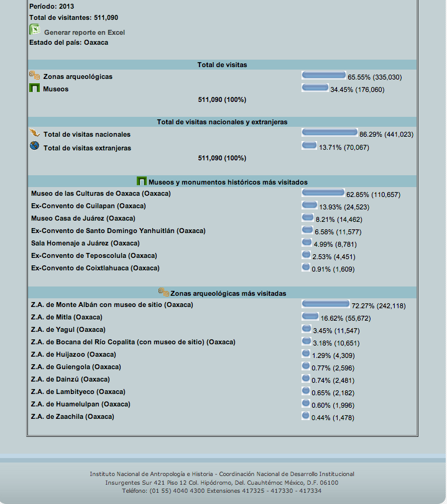The image size is (447, 504).
Task: Click the museum icon in Museos y monumentos header
Action: (x=142, y=181)
